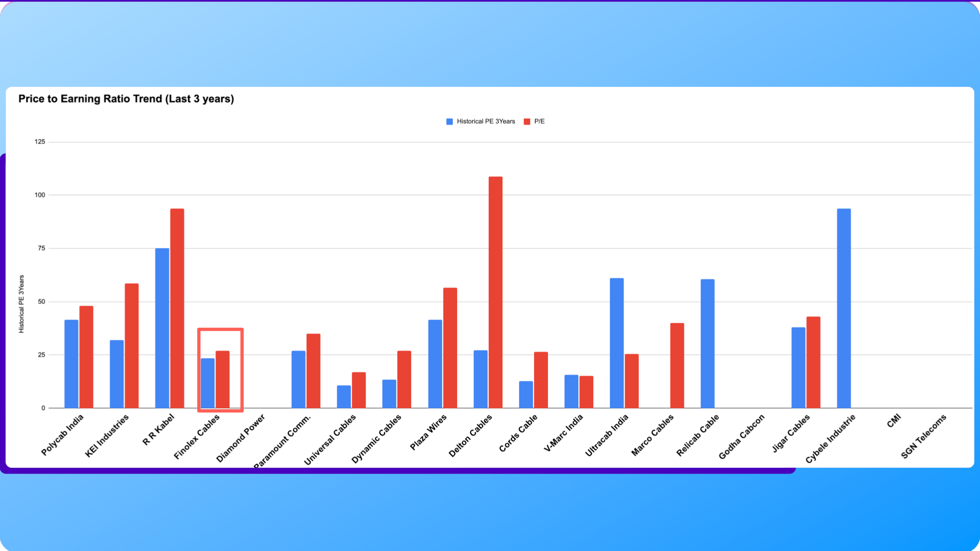Screen dimensions: 980x551
Task: Select the R R Kabel axis label
Action: [158, 430]
